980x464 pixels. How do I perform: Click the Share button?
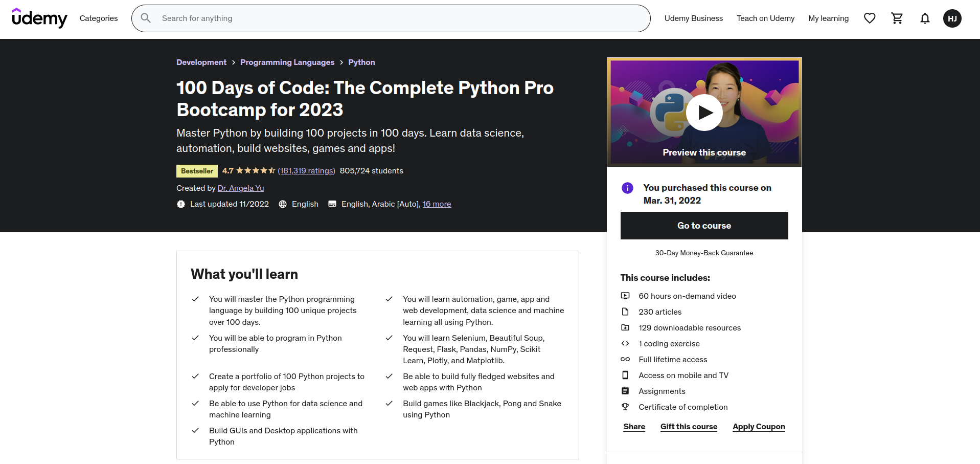634,427
